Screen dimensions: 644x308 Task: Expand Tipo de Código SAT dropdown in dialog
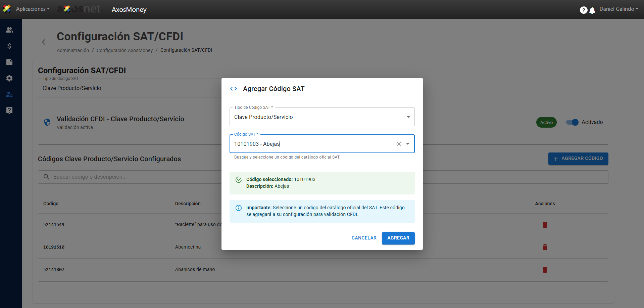pyautogui.click(x=408, y=117)
